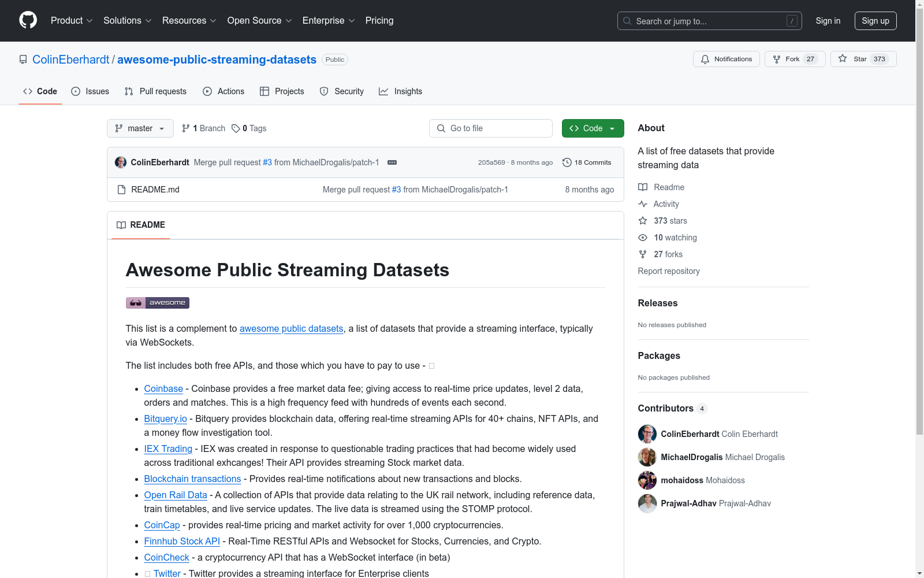Open MichaelDrogalis contributor avatar
The image size is (924, 578).
[647, 457]
